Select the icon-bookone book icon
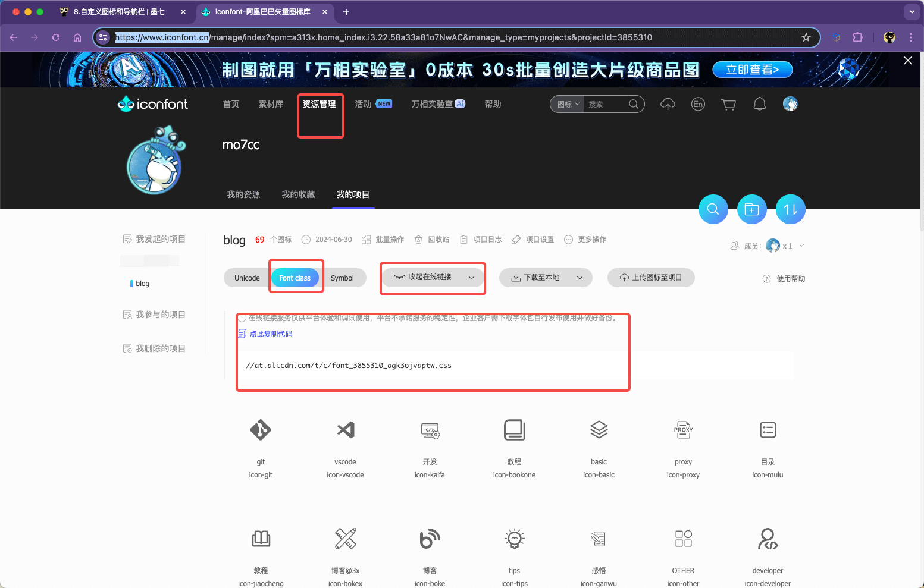This screenshot has height=588, width=924. tap(514, 430)
